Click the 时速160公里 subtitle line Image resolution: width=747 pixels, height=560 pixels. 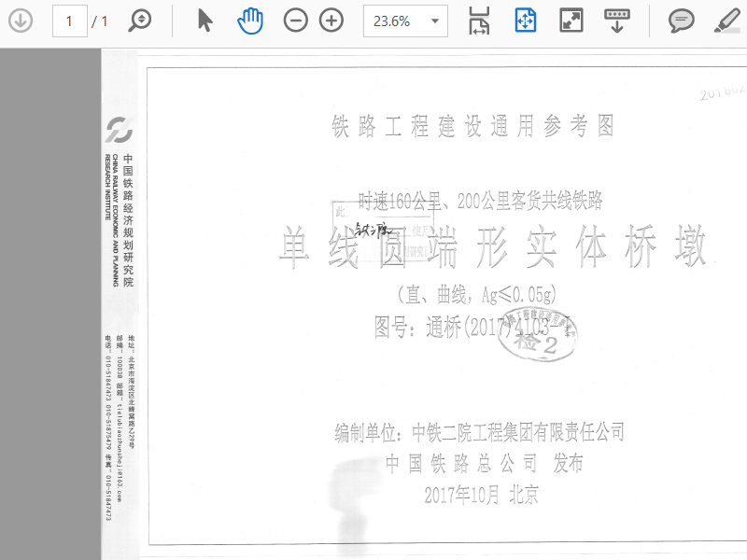(480, 201)
